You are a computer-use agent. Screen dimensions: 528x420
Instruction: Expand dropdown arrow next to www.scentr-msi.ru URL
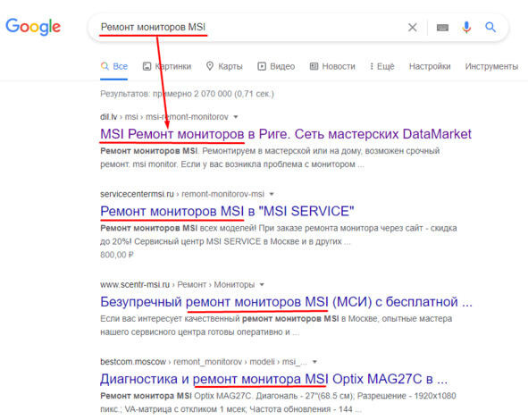point(262,284)
